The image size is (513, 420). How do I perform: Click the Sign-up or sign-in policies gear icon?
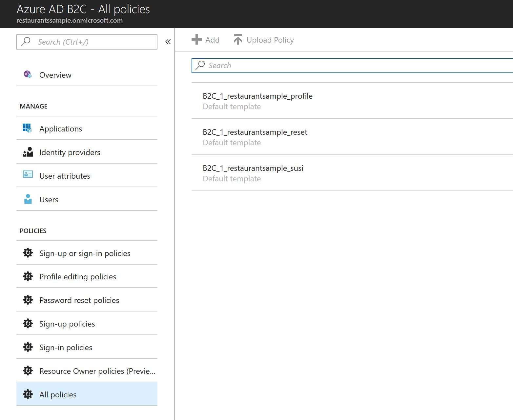[x=28, y=253]
